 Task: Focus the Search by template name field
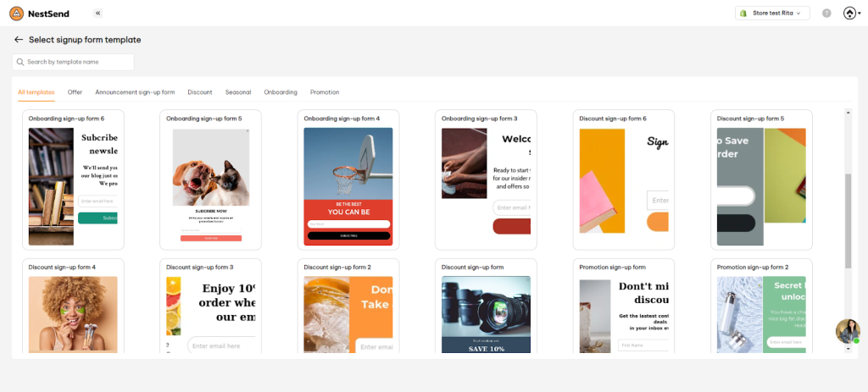tap(73, 62)
